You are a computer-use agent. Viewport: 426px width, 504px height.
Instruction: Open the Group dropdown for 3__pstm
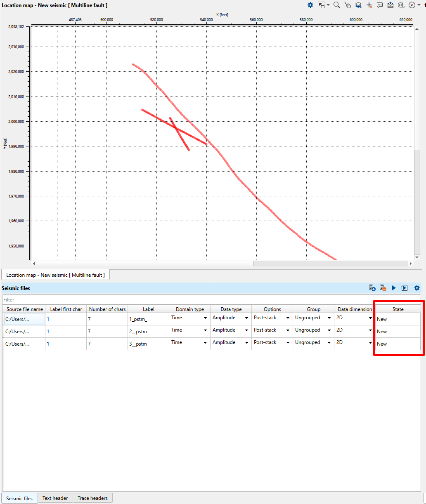(329, 342)
